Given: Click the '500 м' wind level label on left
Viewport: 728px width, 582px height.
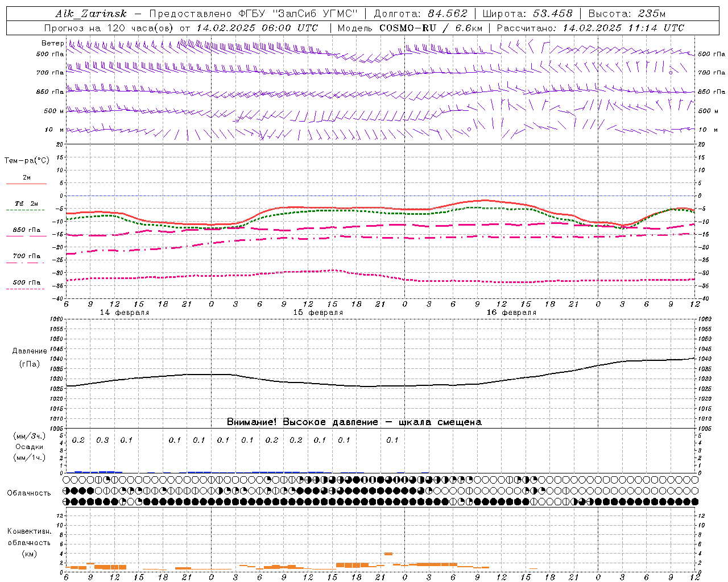Looking at the screenshot, I should (x=55, y=111).
